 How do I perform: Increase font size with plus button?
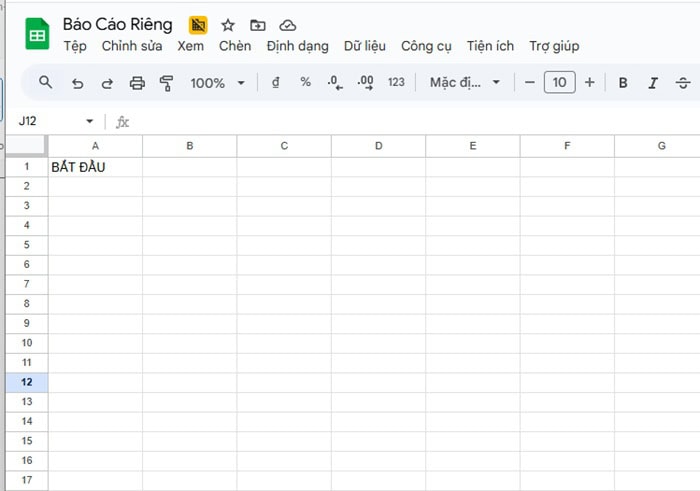click(589, 83)
